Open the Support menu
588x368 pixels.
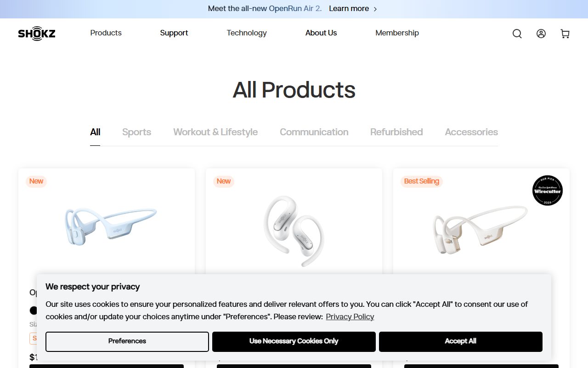click(x=174, y=33)
